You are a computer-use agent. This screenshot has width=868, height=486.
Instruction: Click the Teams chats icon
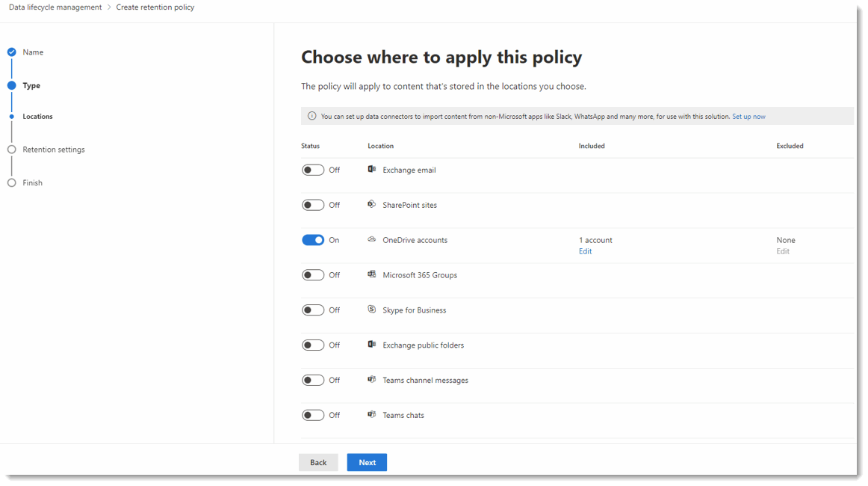[x=372, y=414]
